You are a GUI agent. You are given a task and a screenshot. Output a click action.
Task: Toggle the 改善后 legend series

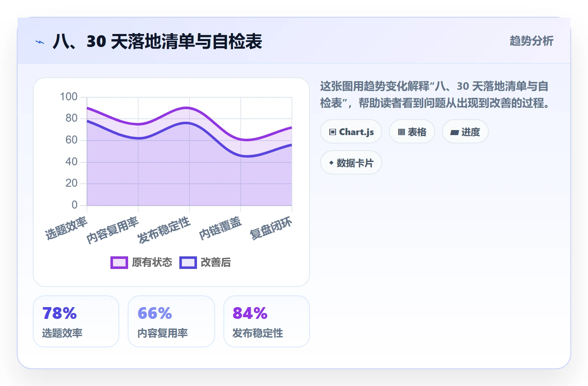205,263
